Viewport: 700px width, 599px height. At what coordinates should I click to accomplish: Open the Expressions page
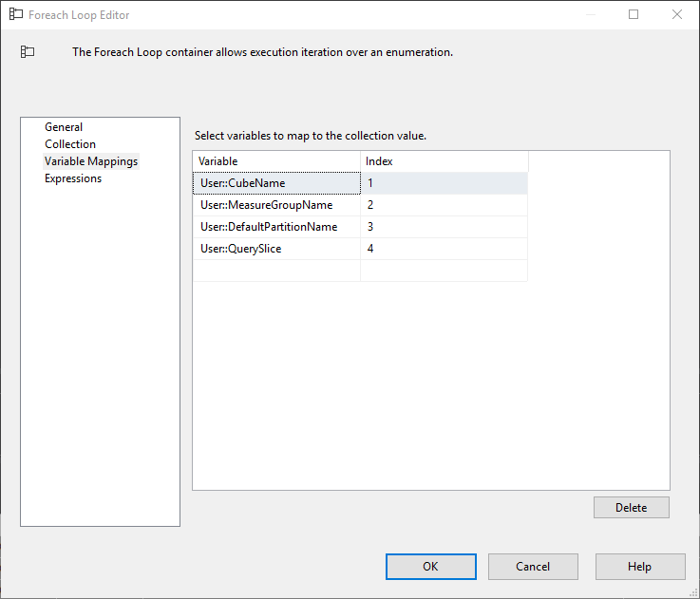pos(73,178)
